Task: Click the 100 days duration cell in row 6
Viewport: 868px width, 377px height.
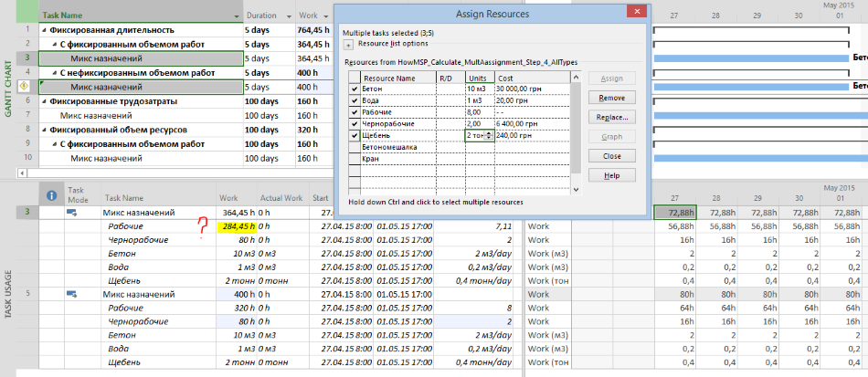Action: (270, 101)
